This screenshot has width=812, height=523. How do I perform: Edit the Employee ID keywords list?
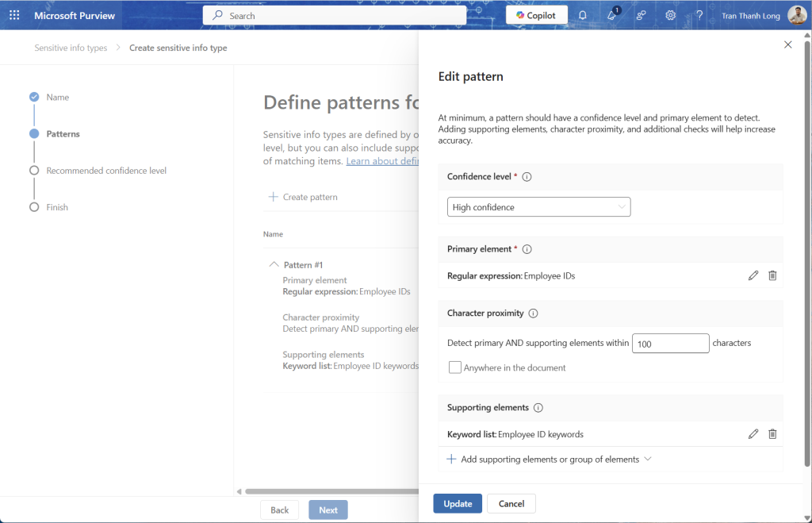(x=753, y=434)
